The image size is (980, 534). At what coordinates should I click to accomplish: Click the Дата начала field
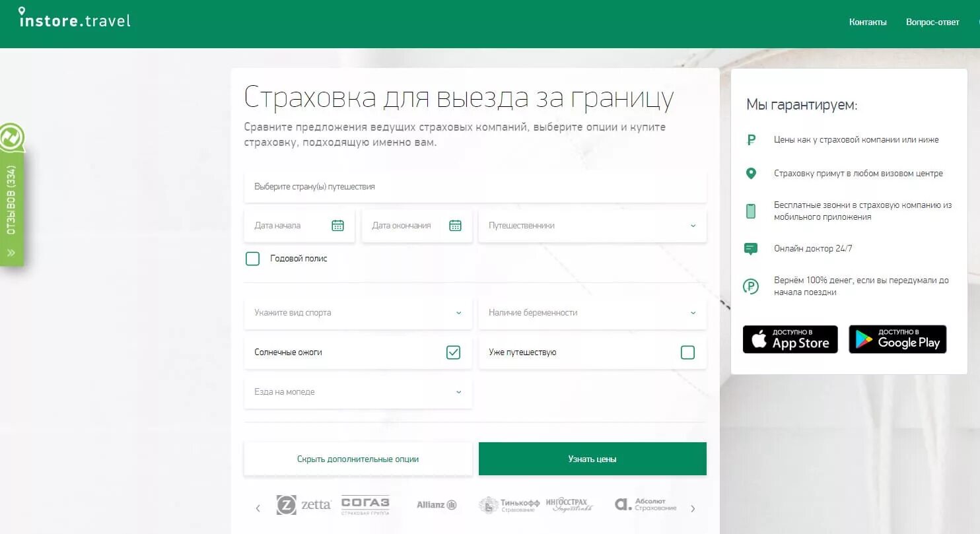point(299,226)
